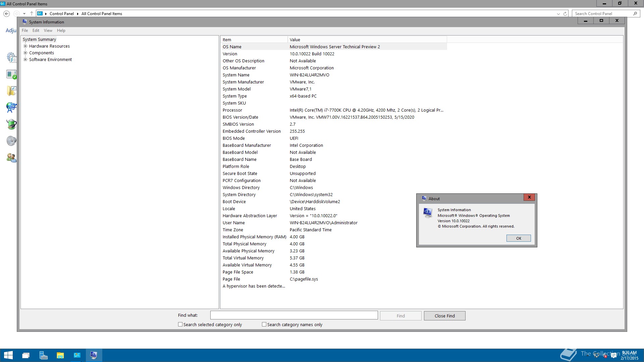
Task: Click the Back arrow in Control Panel
Action: (x=6, y=14)
